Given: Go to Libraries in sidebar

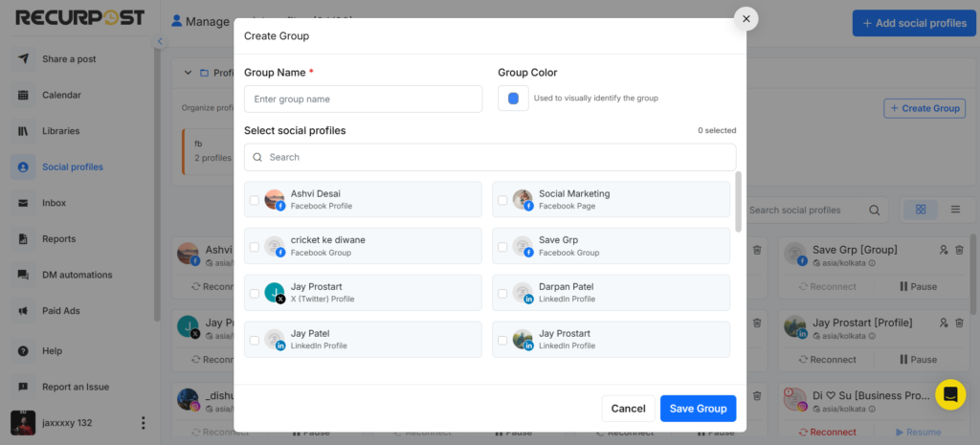Looking at the screenshot, I should (x=60, y=131).
